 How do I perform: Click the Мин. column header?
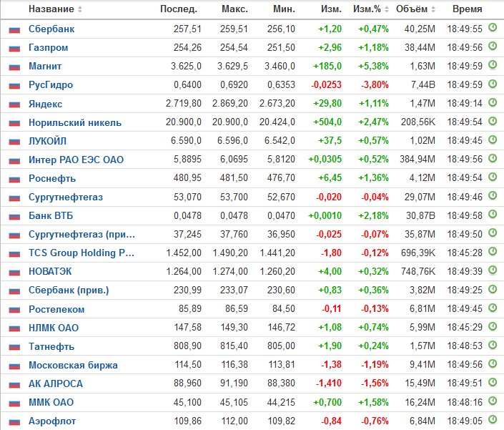pyautogui.click(x=284, y=9)
